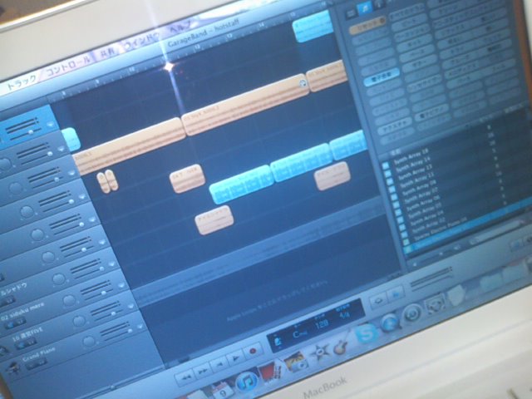Image resolution: width=532 pixels, height=399 pixels.
Task: Click the Grand Piano pan knob
Action: pos(89,342)
